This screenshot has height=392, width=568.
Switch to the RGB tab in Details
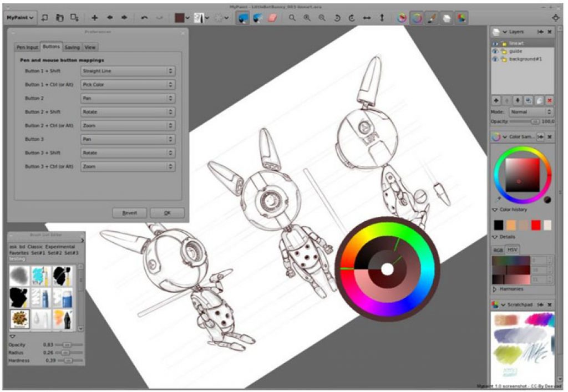pyautogui.click(x=498, y=250)
